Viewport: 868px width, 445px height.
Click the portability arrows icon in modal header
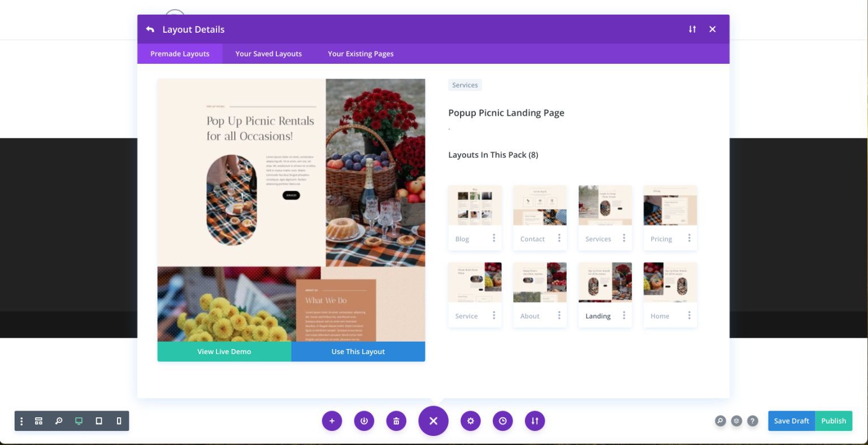(x=692, y=29)
